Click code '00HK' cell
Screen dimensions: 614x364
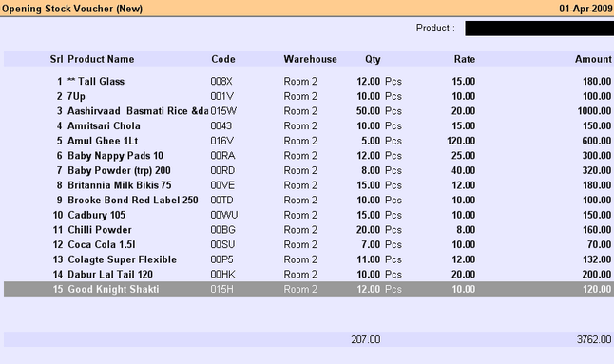[222, 275]
